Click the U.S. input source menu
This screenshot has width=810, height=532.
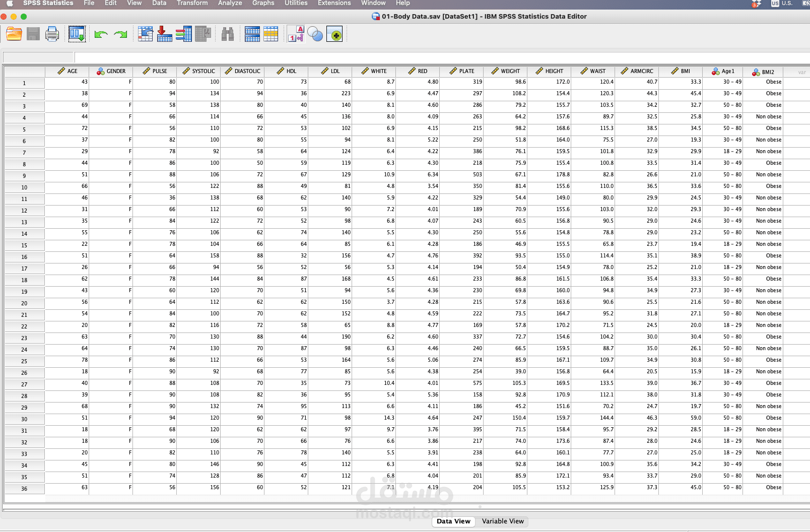tap(782, 4)
